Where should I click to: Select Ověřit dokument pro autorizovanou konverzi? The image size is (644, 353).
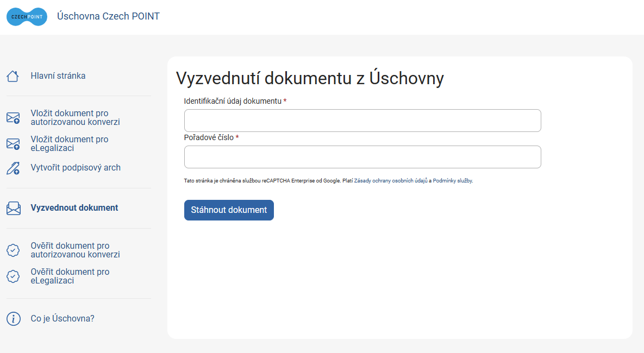click(x=75, y=250)
